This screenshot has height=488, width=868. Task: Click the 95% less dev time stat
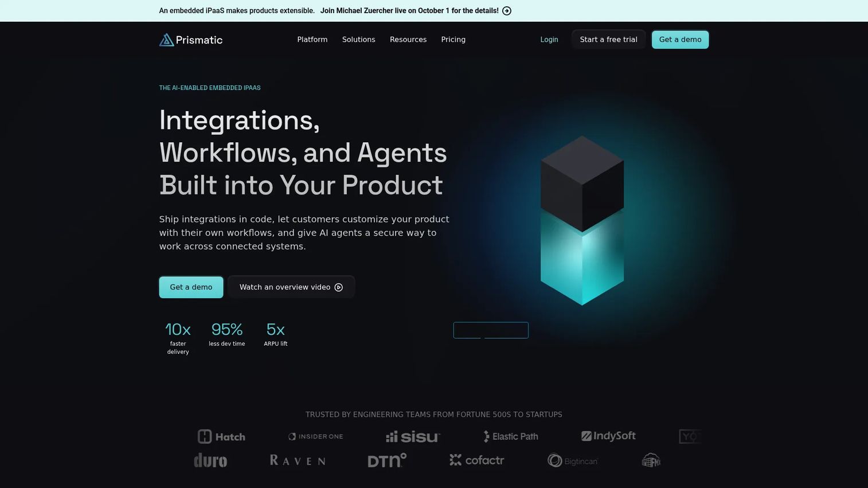[x=227, y=334]
